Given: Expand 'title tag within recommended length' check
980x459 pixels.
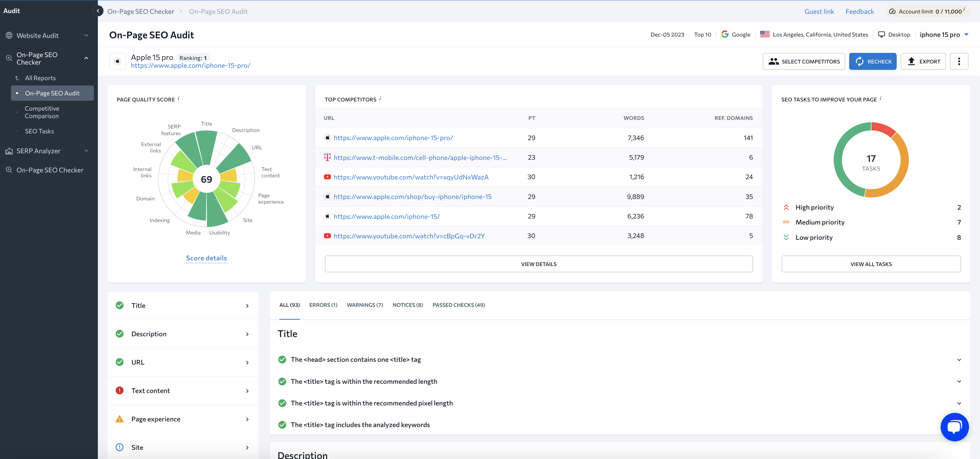Looking at the screenshot, I should click(959, 381).
